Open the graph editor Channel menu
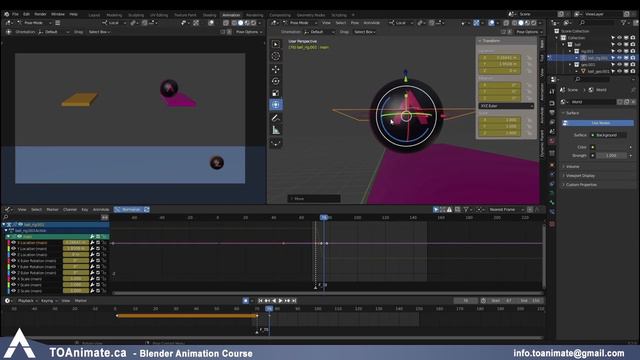The image size is (640, 360). (70, 209)
